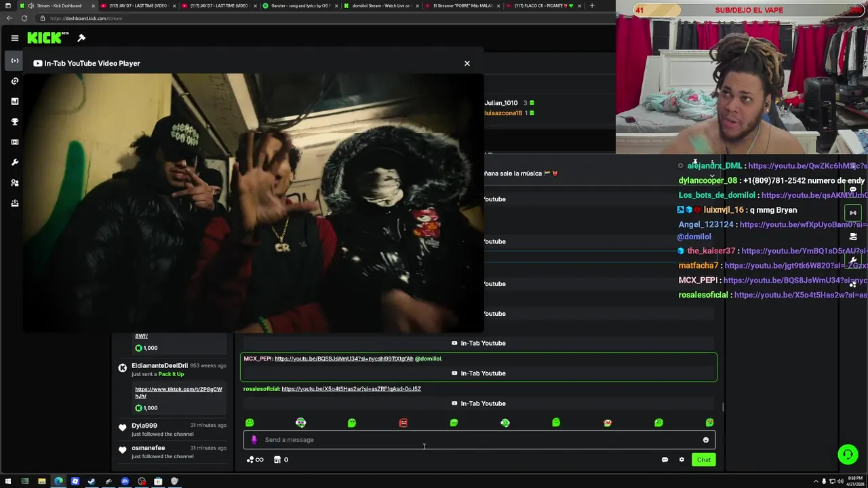The height and width of the screenshot is (488, 868).
Task: Click Angel_123124's link in overlay chat
Action: click(804, 224)
